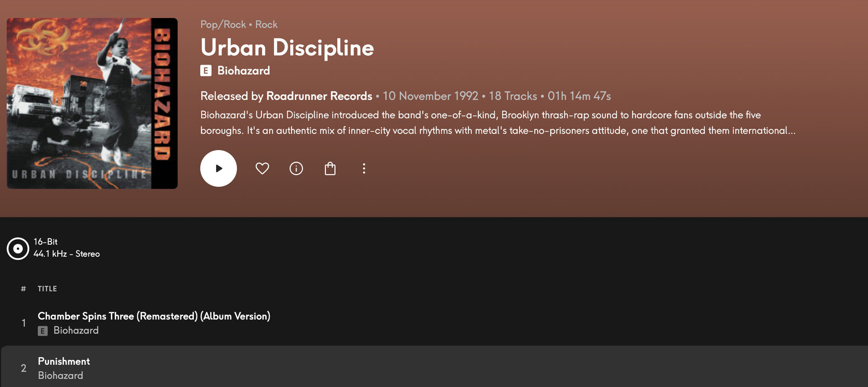Select track Chamber Spins Three (Remastered)
The height and width of the screenshot is (387, 868).
tap(154, 316)
